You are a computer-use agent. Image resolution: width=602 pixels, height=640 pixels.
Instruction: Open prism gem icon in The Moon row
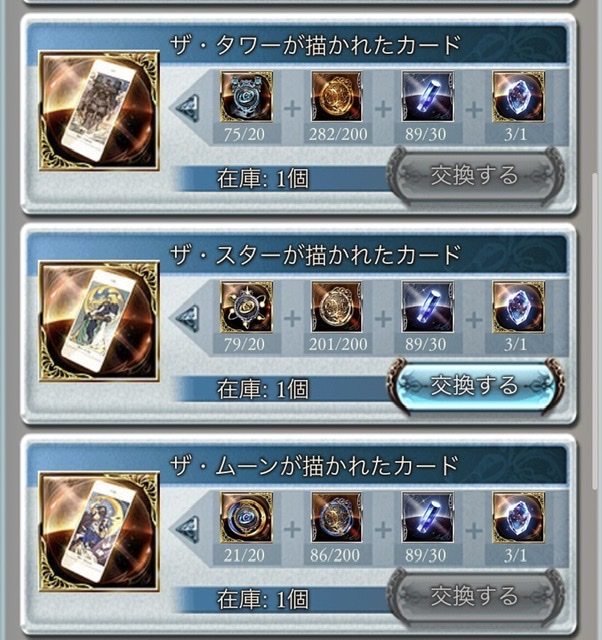click(x=518, y=518)
